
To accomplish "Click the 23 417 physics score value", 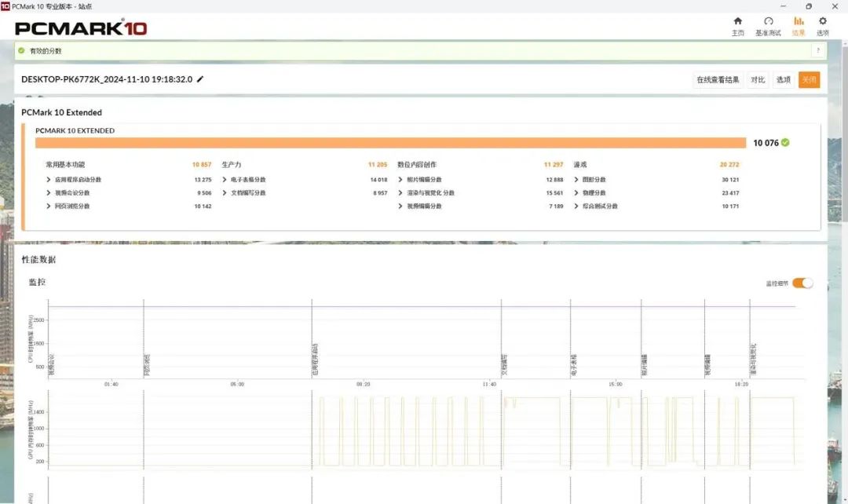I will point(730,193).
